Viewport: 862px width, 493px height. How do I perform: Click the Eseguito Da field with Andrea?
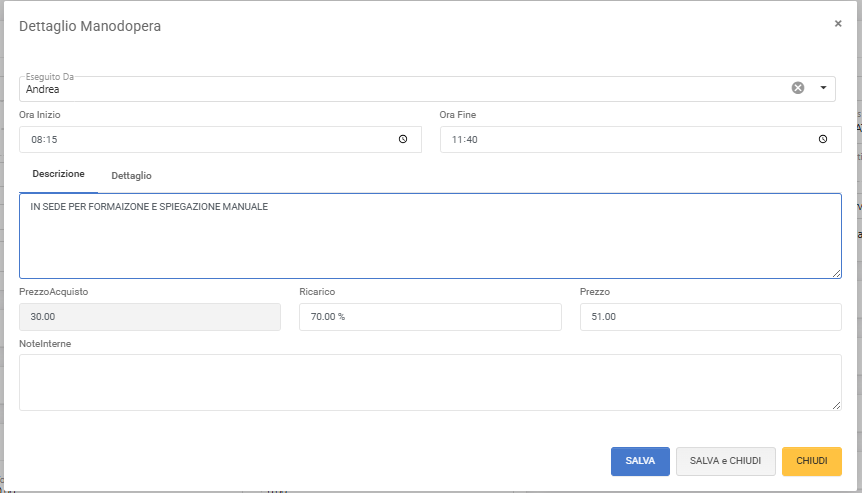[427, 89]
